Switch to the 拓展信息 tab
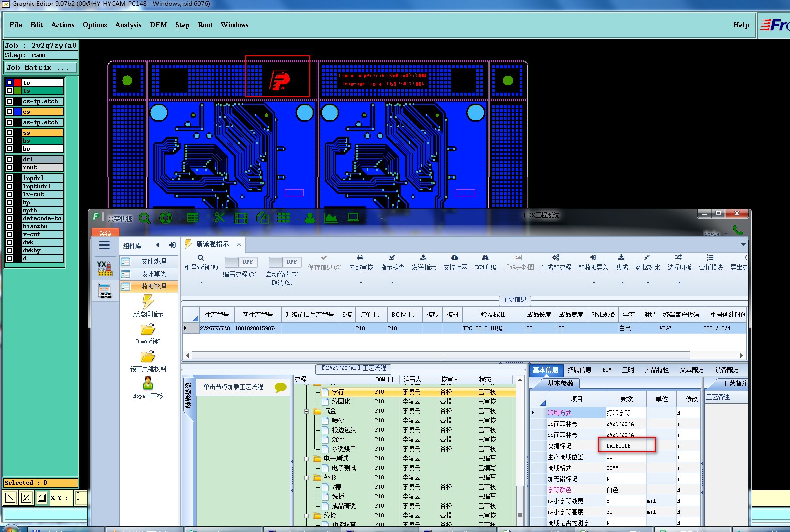 point(579,370)
